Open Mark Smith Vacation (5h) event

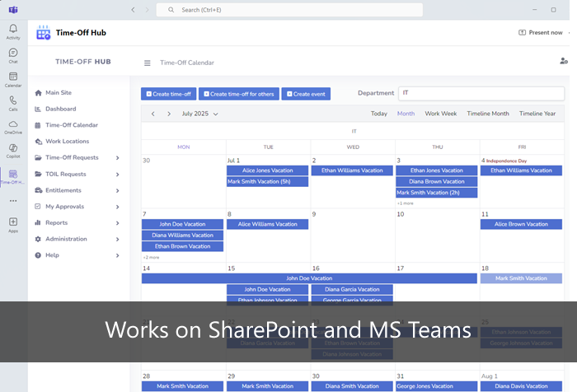(268, 182)
